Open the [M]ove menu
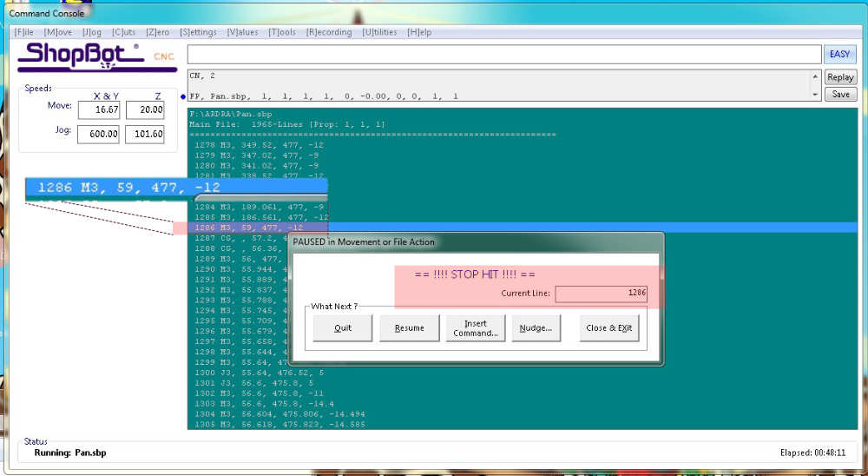The width and height of the screenshot is (868, 476). click(x=58, y=32)
